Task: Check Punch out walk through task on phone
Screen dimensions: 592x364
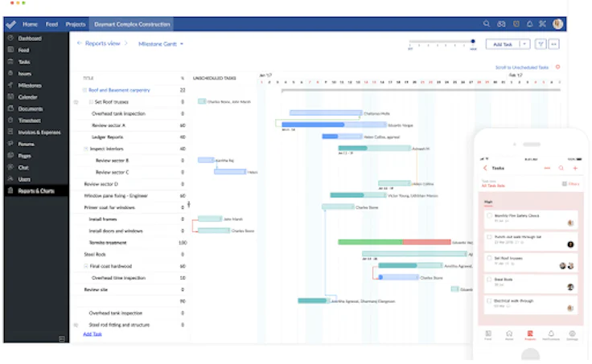Action: click(489, 237)
